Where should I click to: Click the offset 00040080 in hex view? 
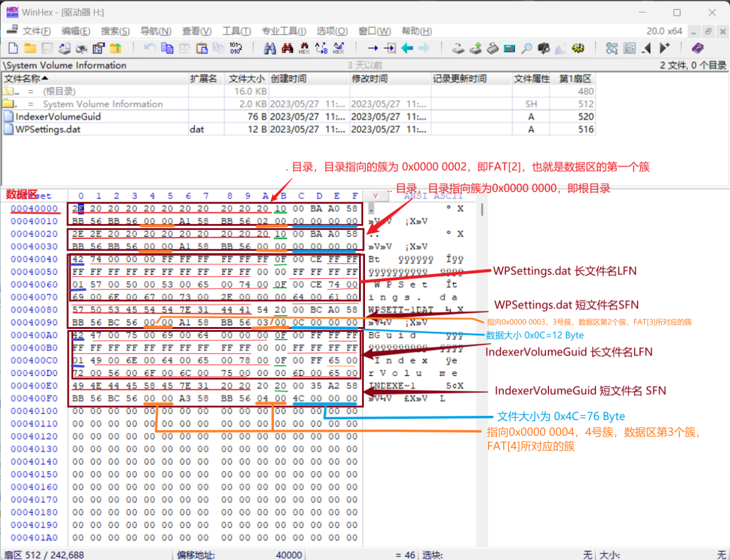34,310
